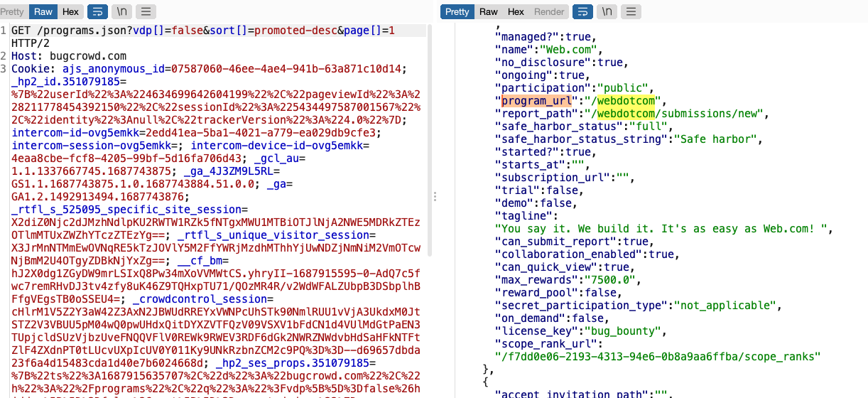Click the "demo":false response line
Image resolution: width=868 pixels, height=398 pixels.
(x=536, y=203)
